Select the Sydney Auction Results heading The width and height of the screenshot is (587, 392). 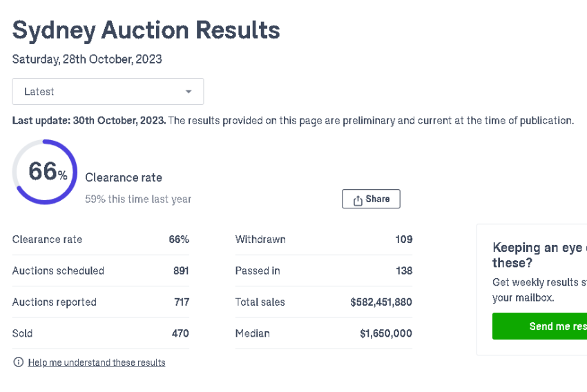click(x=146, y=30)
